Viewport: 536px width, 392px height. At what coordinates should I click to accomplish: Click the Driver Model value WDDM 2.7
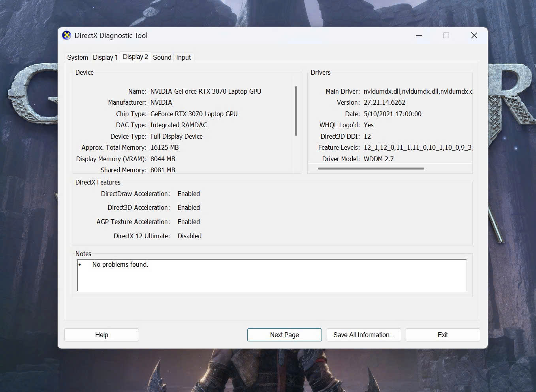[x=379, y=159]
